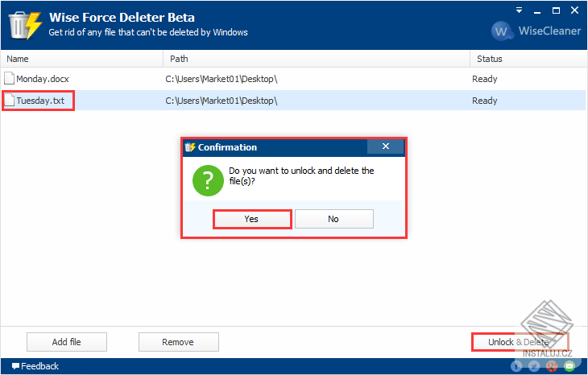Viewport: 588px width, 375px height.
Task: Click the path of Monday.docx
Action: coord(222,79)
